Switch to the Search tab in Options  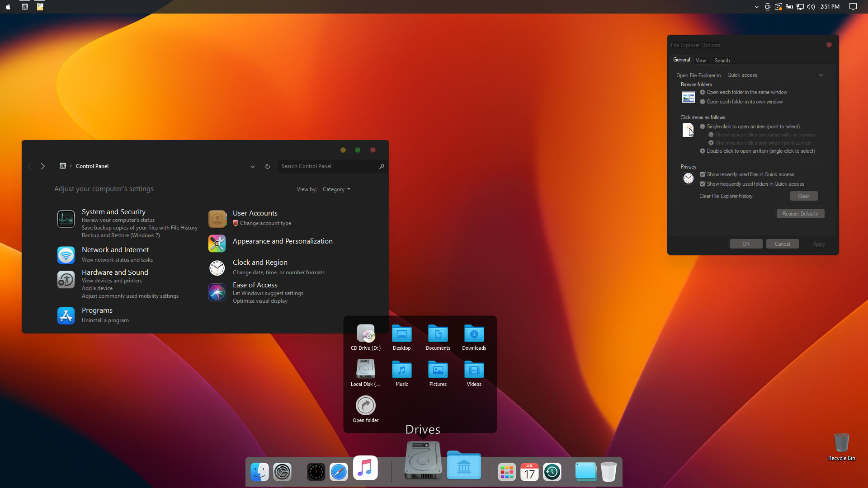point(722,61)
